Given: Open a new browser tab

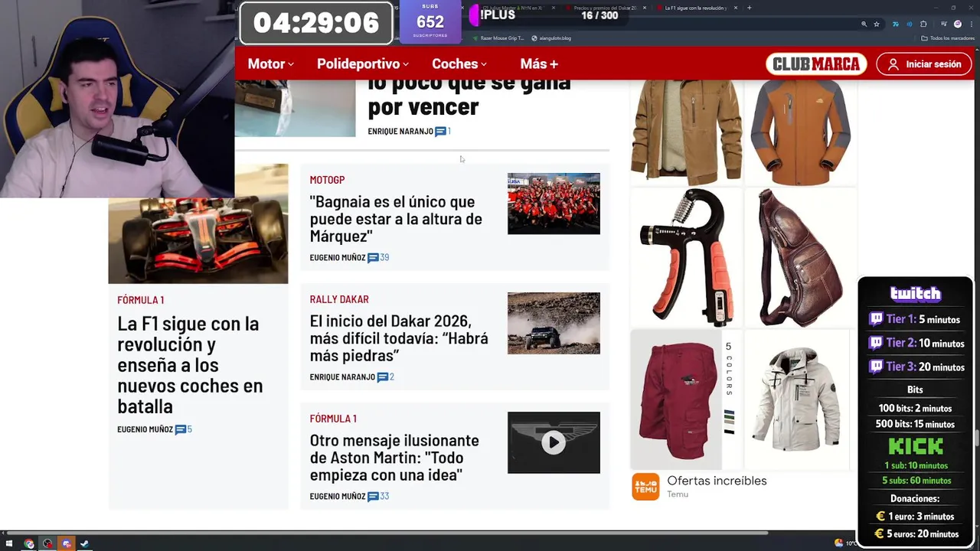Looking at the screenshot, I should [749, 8].
